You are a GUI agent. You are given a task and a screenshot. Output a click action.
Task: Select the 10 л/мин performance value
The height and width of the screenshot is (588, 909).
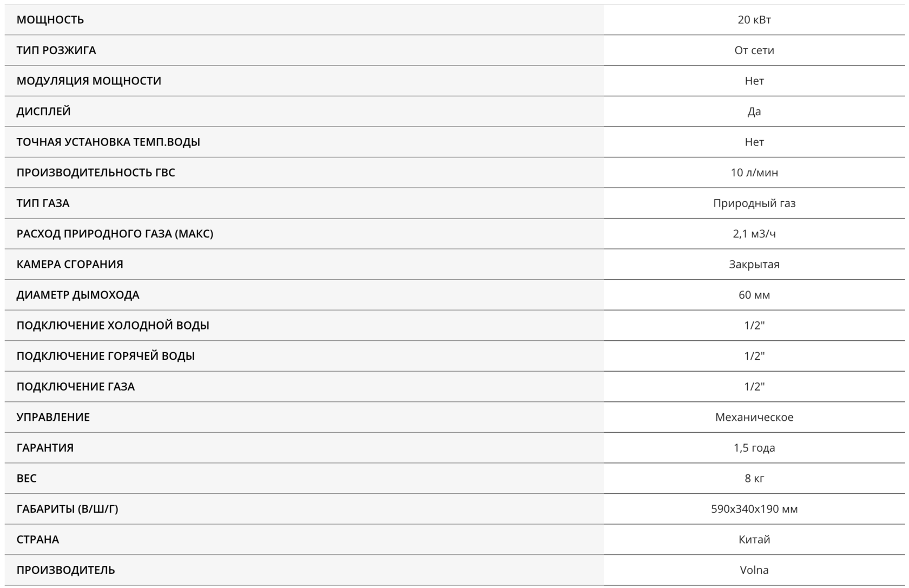(754, 173)
